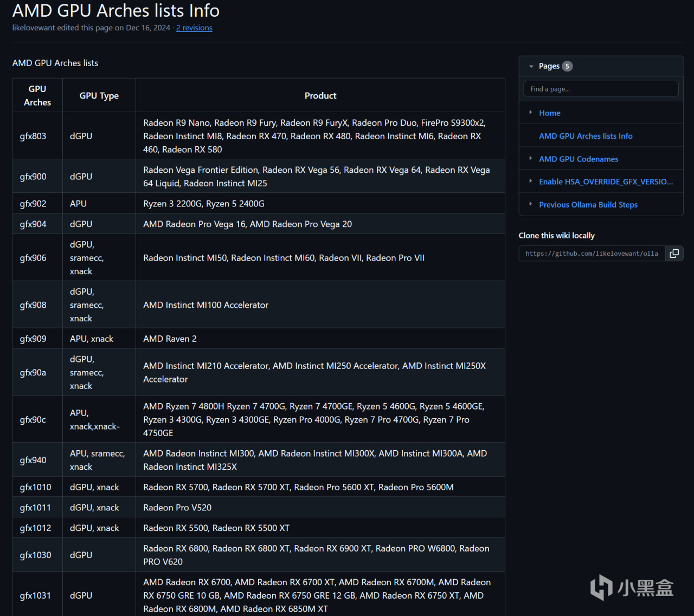Image resolution: width=694 pixels, height=616 pixels.
Task: Open the Home wiki page
Action: tap(550, 113)
